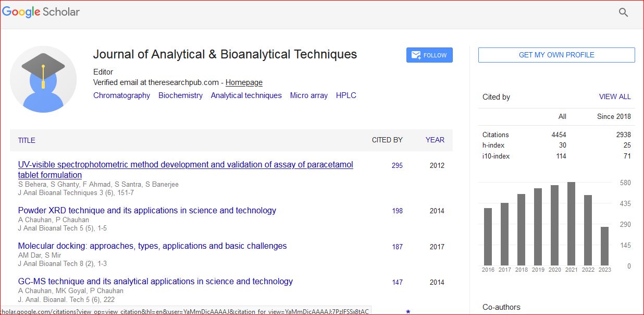Open the VIEW ALL citations link
This screenshot has height=315, width=644.
(614, 96)
